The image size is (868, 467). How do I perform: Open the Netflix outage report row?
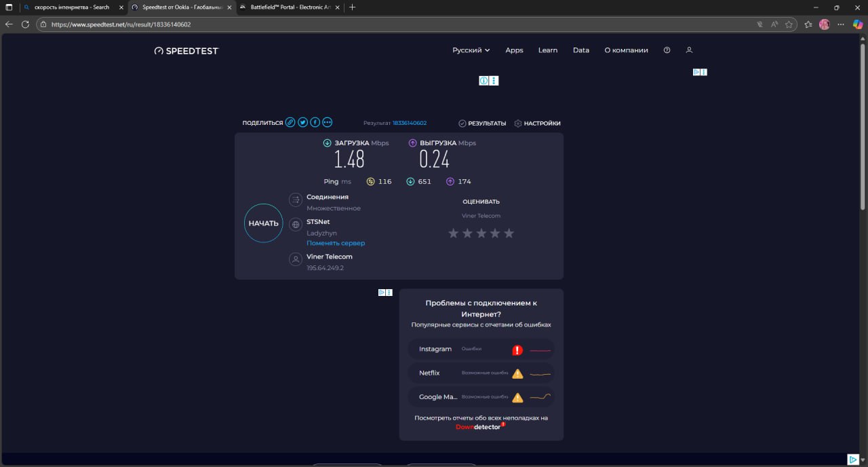pos(481,373)
